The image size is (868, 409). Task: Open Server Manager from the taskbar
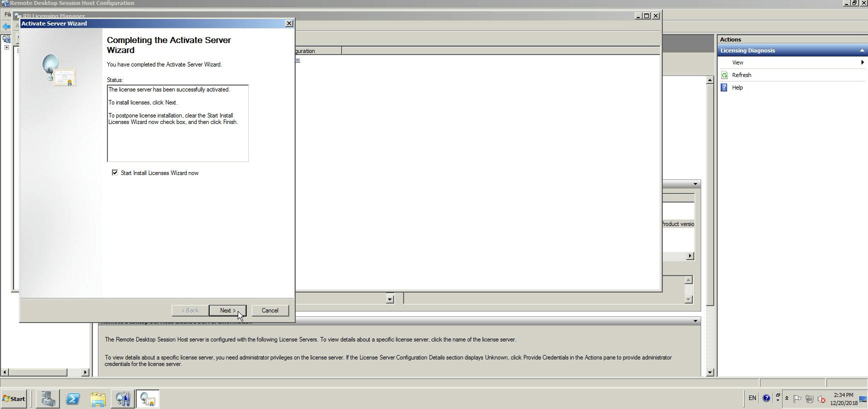[x=48, y=399]
